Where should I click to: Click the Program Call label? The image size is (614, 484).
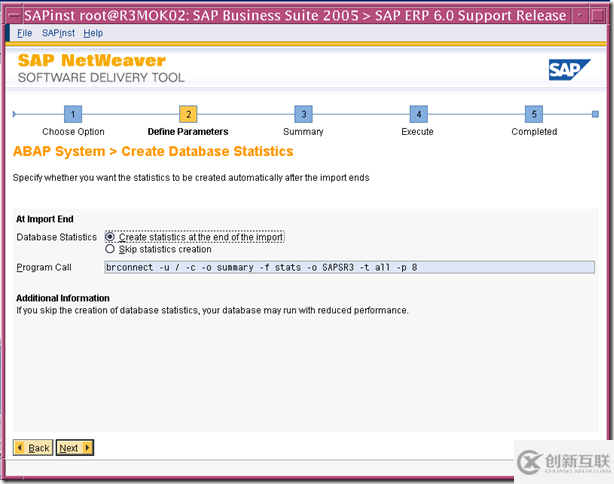point(44,267)
